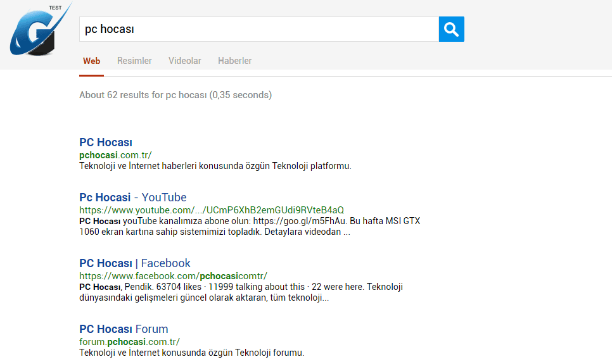Switch to the Haberler tab
This screenshot has width=612, height=364.
pyautogui.click(x=234, y=61)
